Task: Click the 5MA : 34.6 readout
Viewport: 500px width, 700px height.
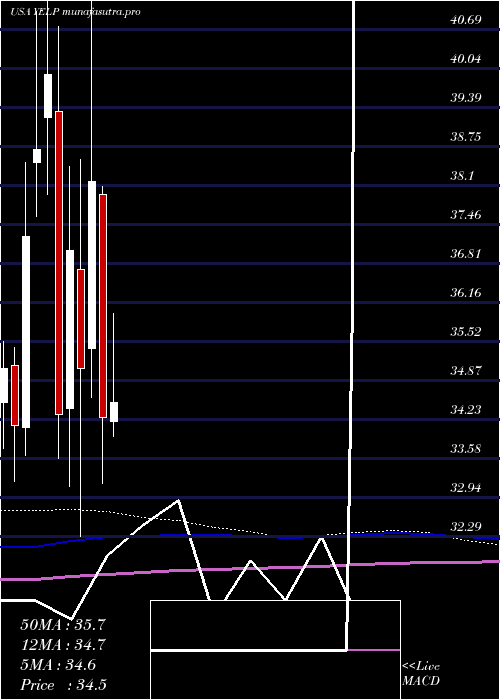Action: coord(58,665)
